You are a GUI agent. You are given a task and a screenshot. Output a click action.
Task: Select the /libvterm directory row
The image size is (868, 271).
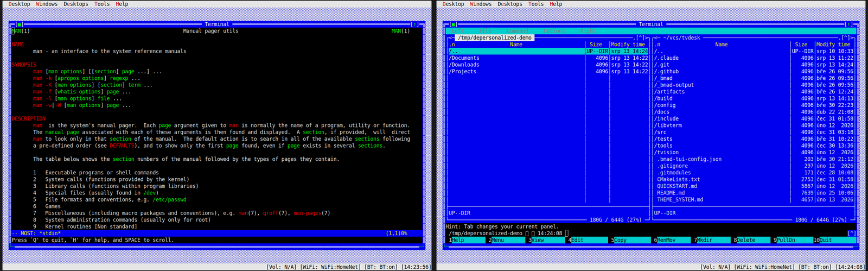tap(754, 125)
